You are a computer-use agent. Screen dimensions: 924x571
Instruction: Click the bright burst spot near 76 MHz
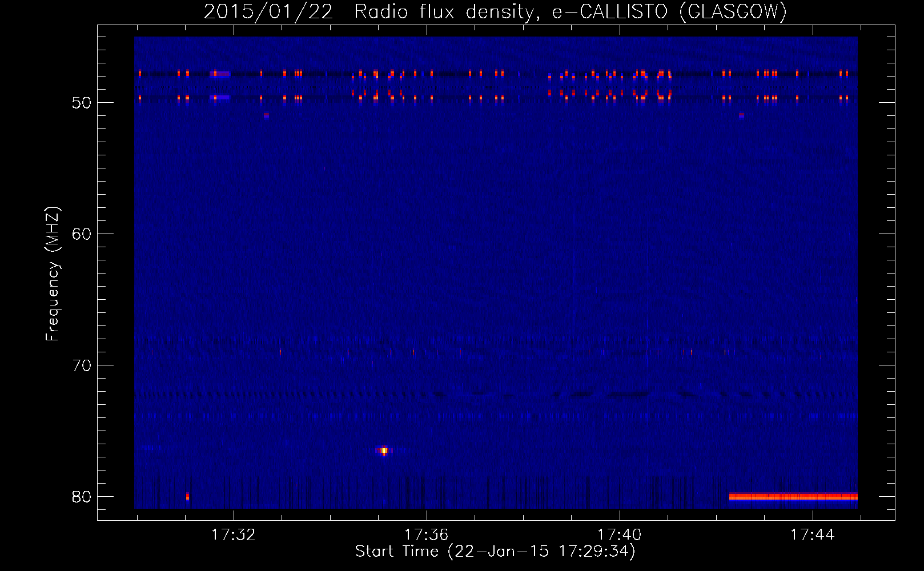[384, 451]
